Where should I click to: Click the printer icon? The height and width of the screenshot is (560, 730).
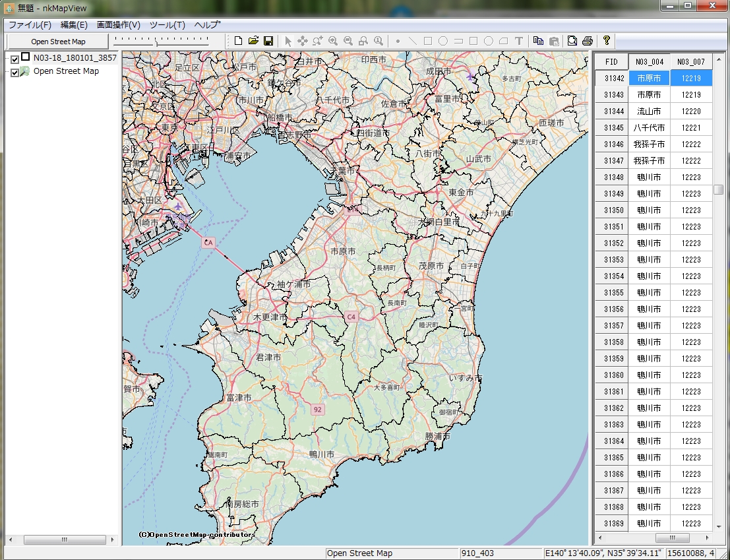coord(587,41)
